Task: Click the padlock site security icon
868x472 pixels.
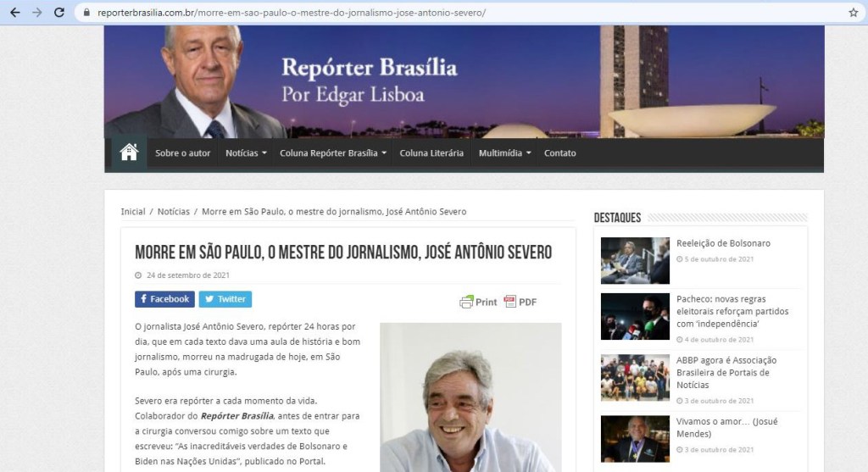Action: click(x=86, y=14)
